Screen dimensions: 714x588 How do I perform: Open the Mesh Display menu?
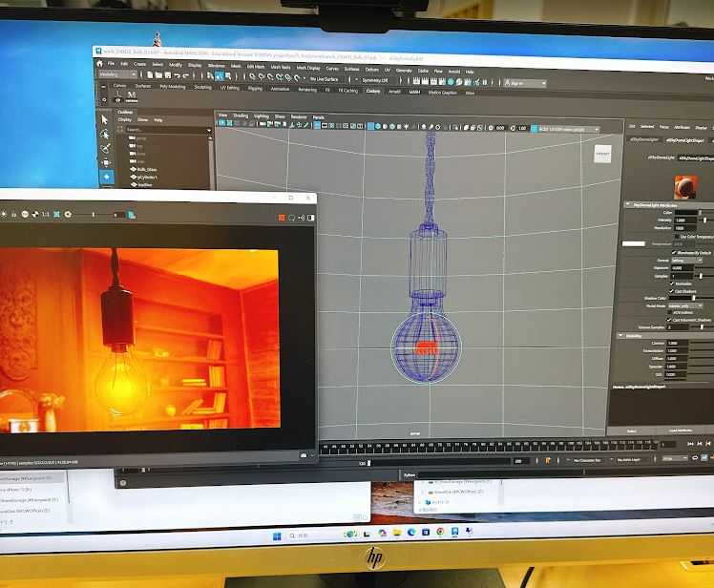tap(308, 68)
